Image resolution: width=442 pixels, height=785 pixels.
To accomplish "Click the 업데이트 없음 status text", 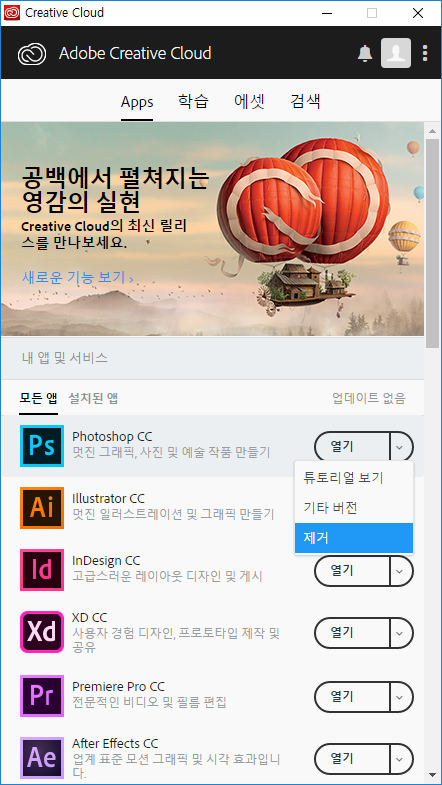I will pos(369,399).
